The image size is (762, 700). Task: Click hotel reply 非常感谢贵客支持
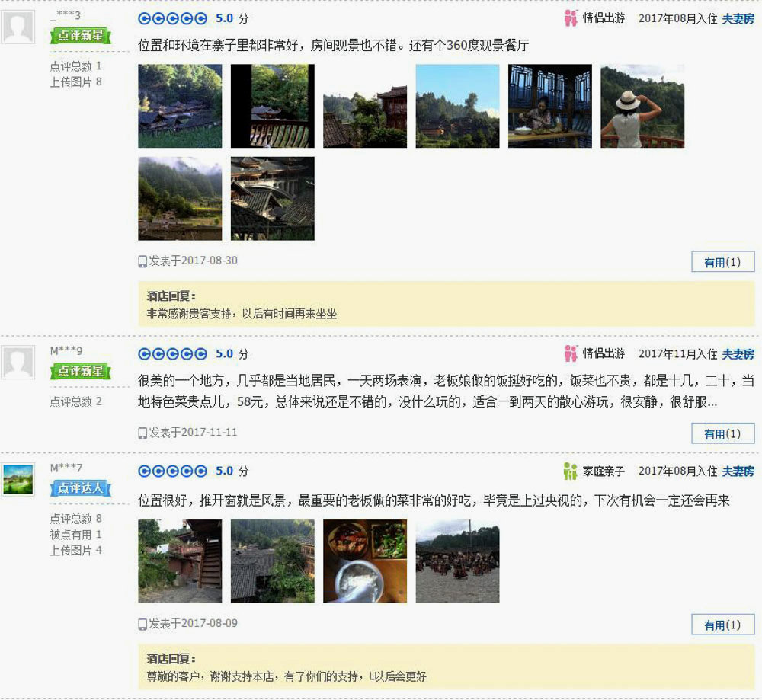point(242,314)
